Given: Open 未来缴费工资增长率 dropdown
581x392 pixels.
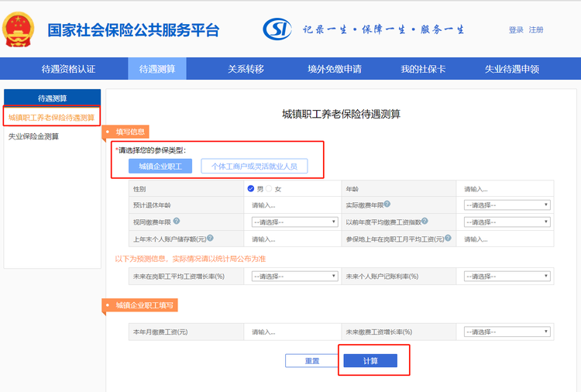Looking at the screenshot, I should [507, 332].
